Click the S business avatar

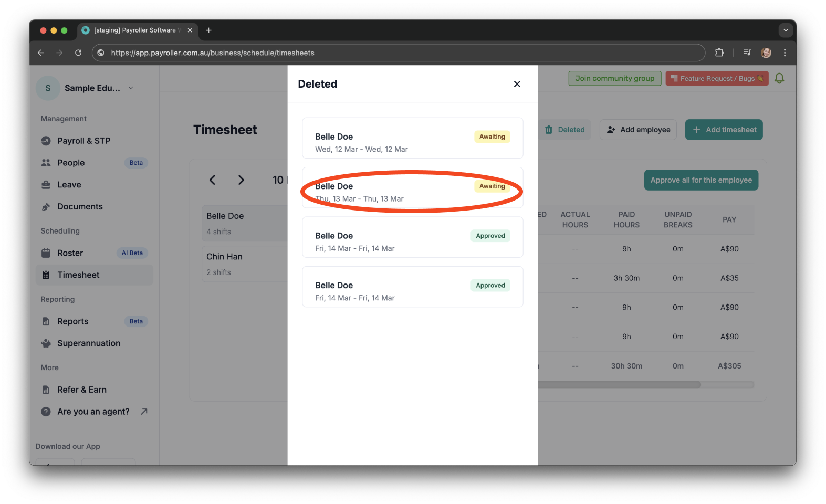[x=48, y=88]
